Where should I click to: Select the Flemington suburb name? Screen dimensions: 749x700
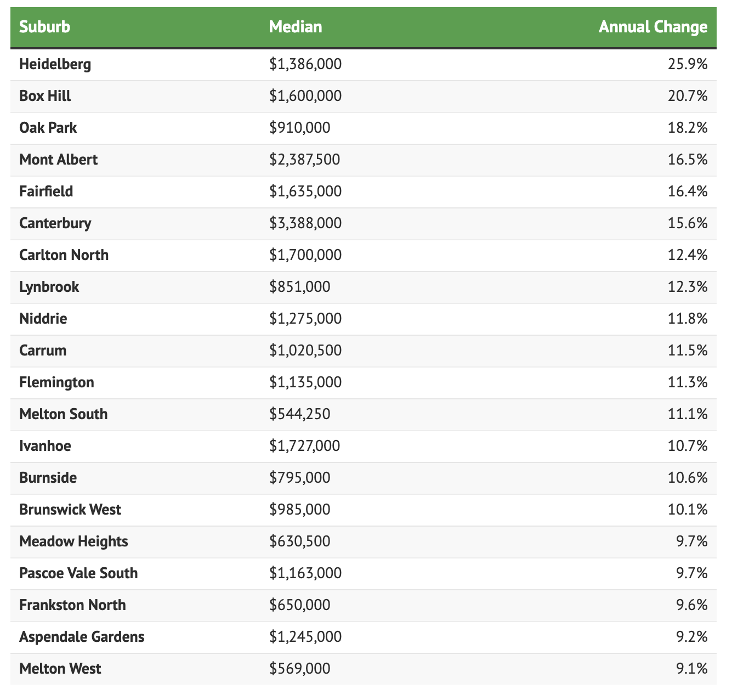point(56,382)
